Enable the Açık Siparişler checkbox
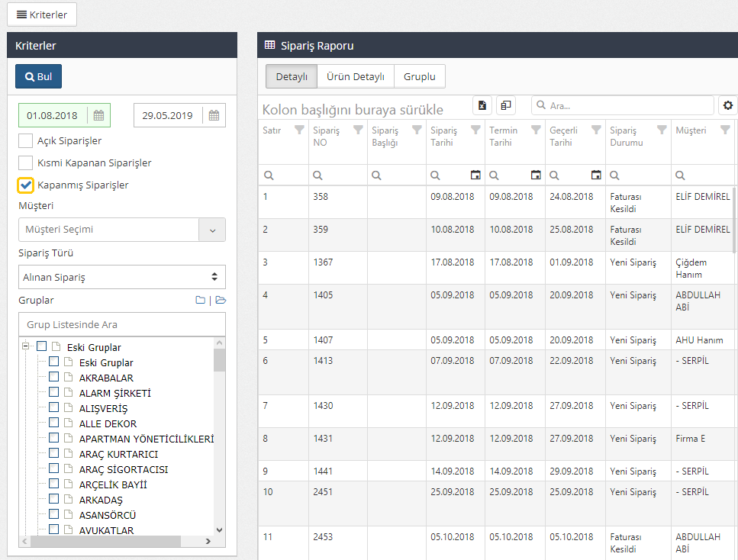This screenshot has width=738, height=560. coord(26,141)
